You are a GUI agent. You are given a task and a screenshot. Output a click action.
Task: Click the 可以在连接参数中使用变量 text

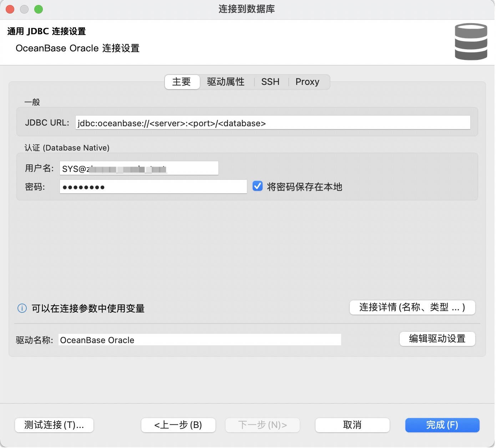[88, 309]
